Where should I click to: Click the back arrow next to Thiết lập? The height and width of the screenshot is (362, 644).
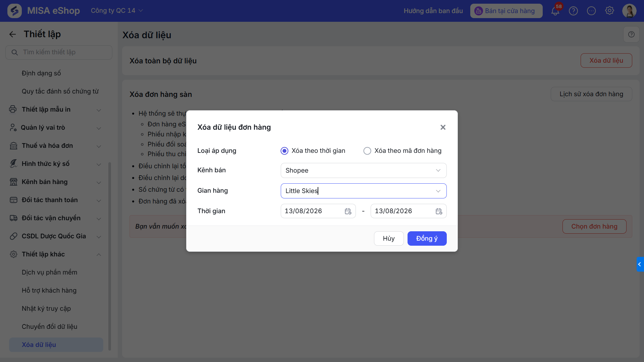(12, 34)
